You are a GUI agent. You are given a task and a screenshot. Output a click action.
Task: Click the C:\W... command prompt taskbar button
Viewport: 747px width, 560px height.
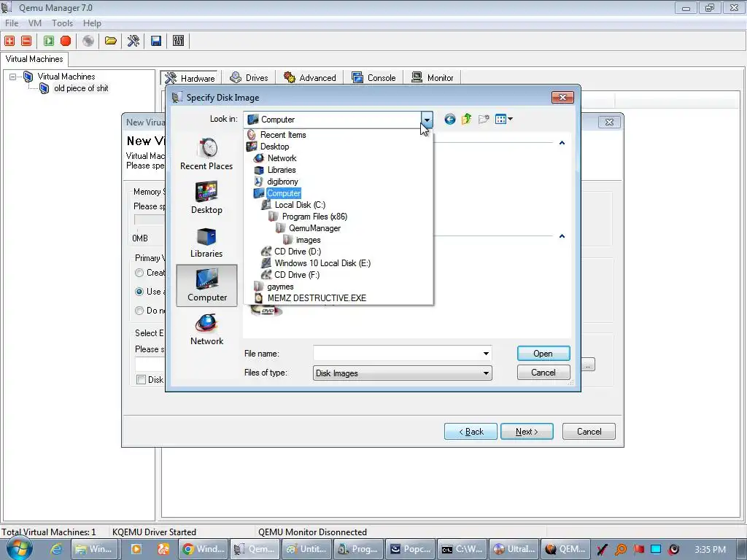pyautogui.click(x=462, y=549)
